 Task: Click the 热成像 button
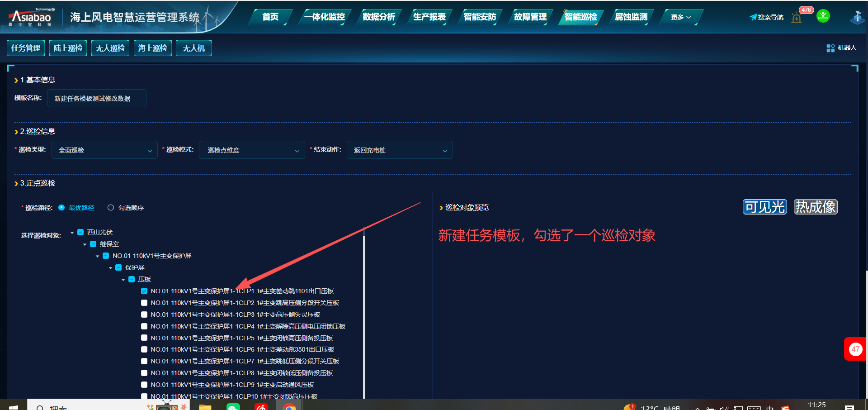816,207
